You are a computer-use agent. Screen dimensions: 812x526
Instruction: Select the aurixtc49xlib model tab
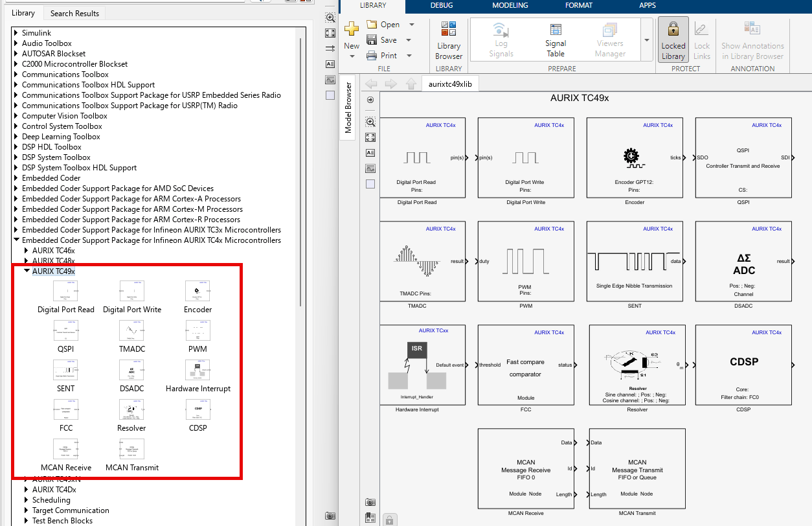450,84
